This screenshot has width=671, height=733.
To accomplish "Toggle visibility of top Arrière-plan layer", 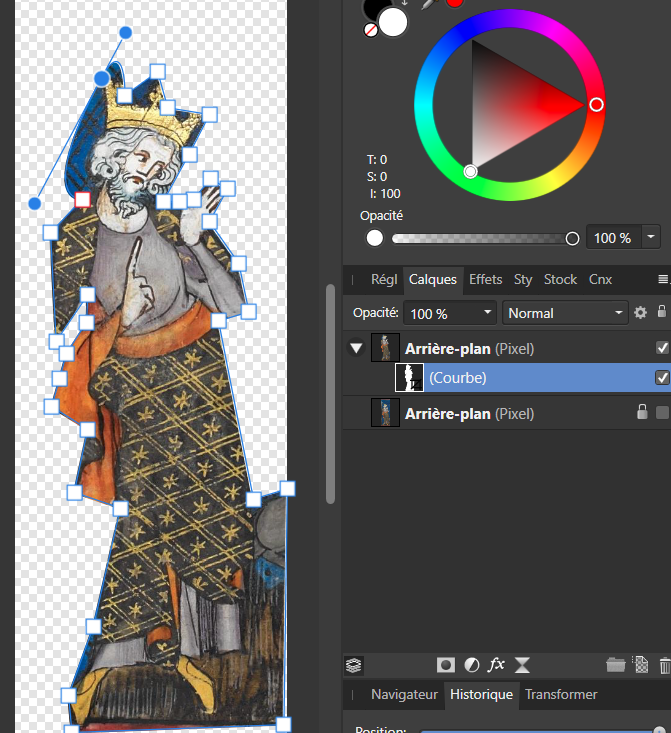I will (x=662, y=348).
